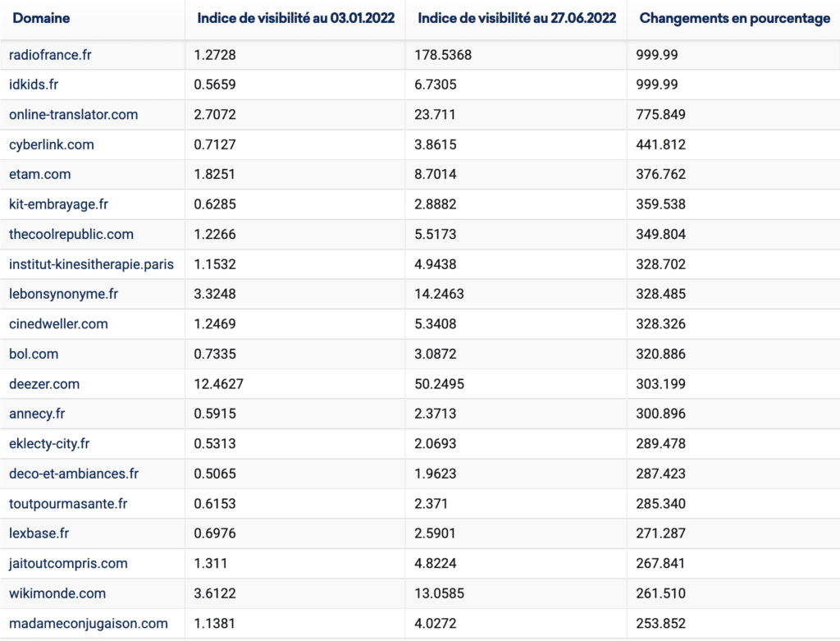This screenshot has height=641, width=840.
Task: Select kit-embrayage.fr value 0.6285
Action: 215,204
